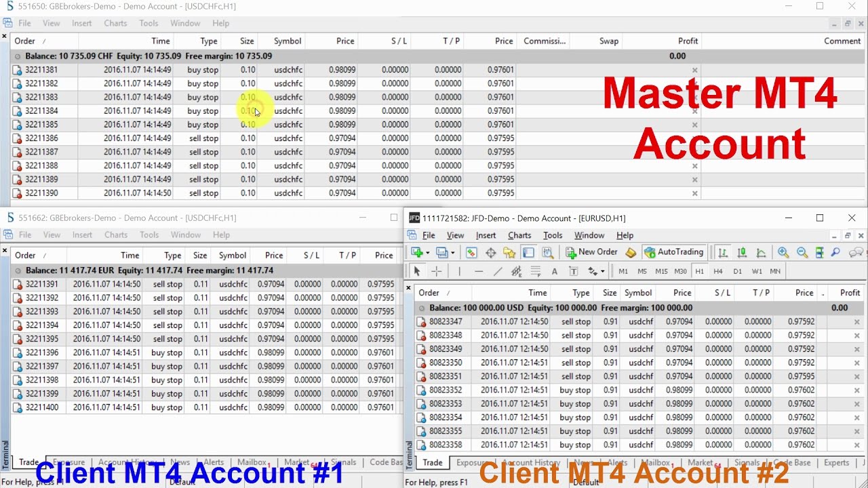Select the Cursor arrow tool

(x=417, y=271)
